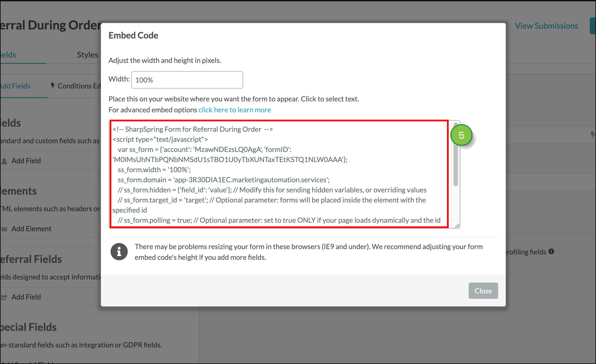
Task: Click the element icon beside Add Element
Action: click(x=4, y=229)
